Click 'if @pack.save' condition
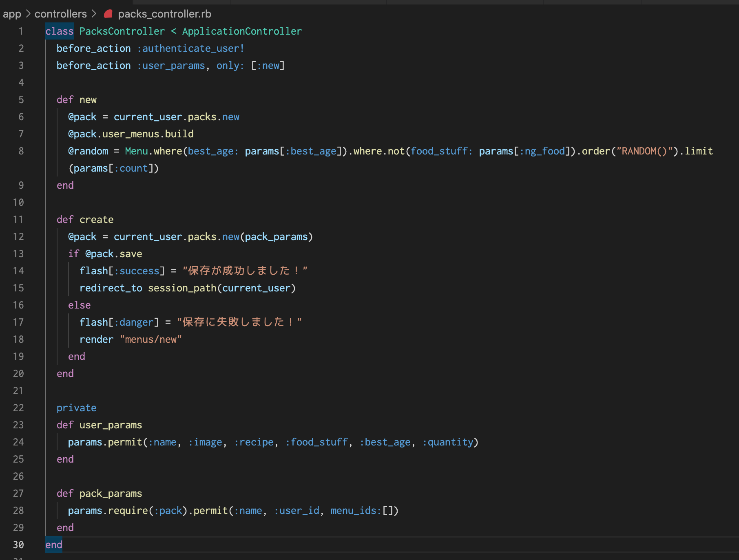This screenshot has width=739, height=560. 105,254
